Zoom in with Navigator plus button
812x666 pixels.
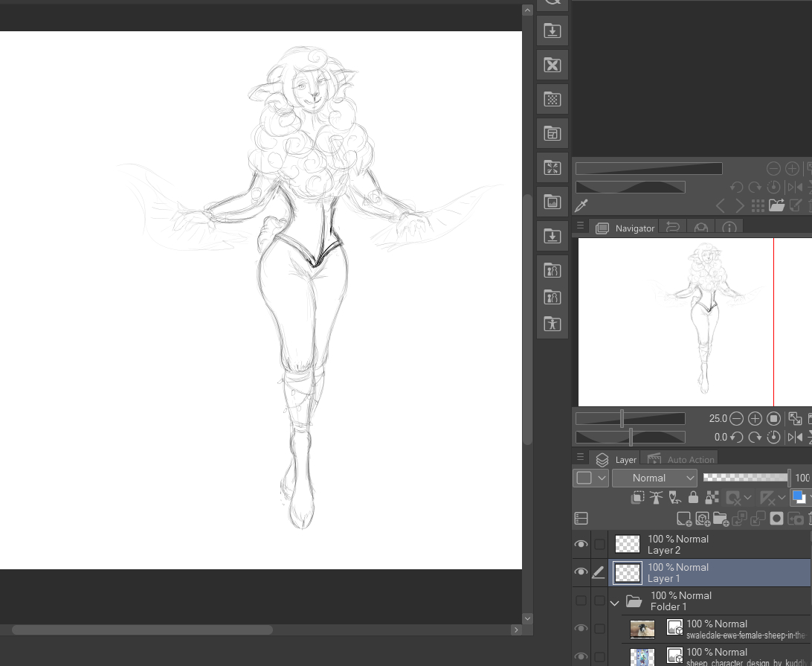755,419
